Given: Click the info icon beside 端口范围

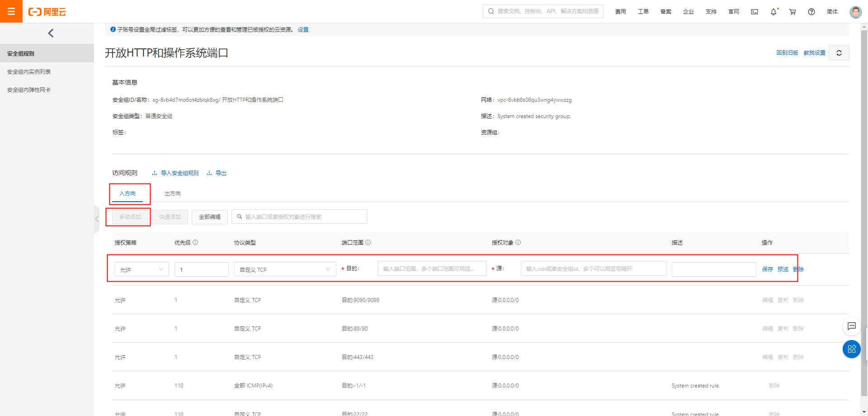Looking at the screenshot, I should pos(368,242).
